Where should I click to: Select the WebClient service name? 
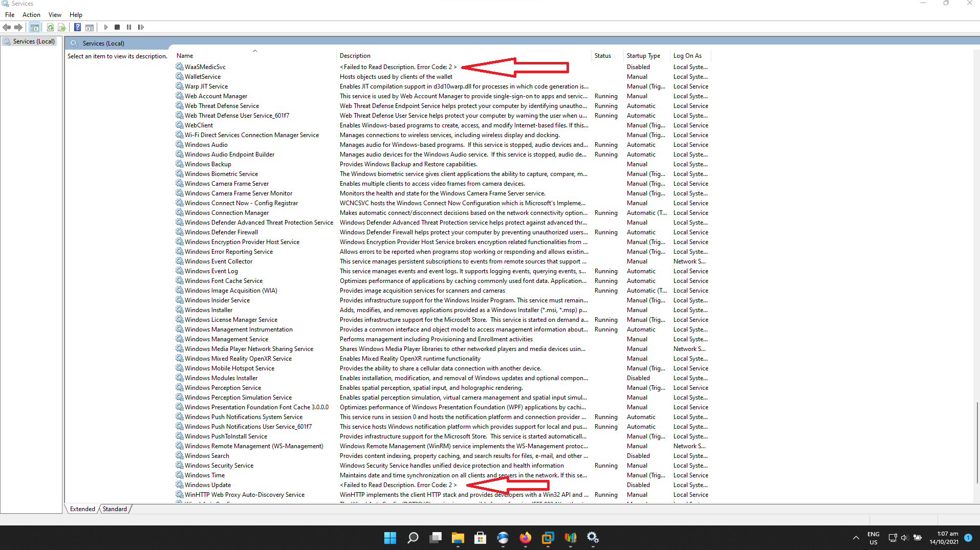(x=199, y=125)
